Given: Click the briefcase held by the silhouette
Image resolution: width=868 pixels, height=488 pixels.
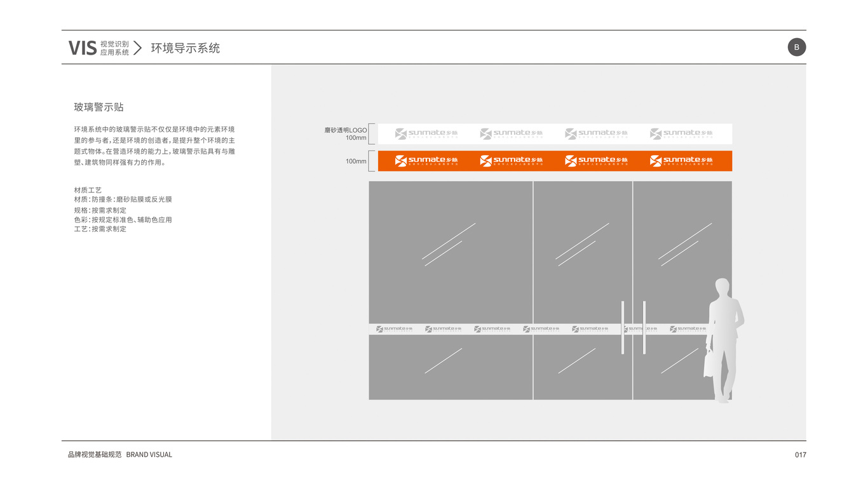Looking at the screenshot, I should [710, 364].
